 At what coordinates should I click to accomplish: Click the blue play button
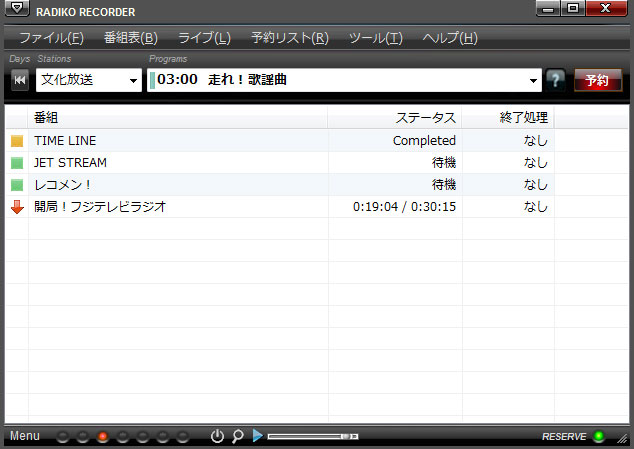click(258, 436)
